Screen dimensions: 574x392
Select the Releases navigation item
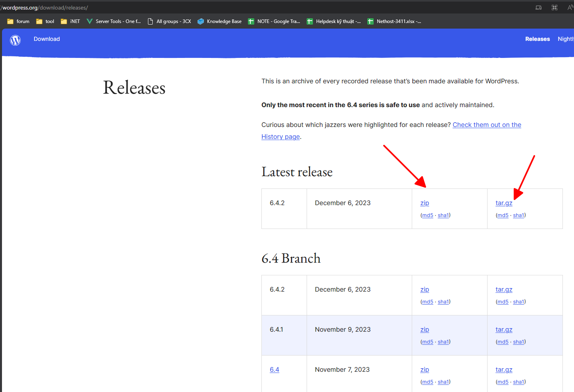538,39
